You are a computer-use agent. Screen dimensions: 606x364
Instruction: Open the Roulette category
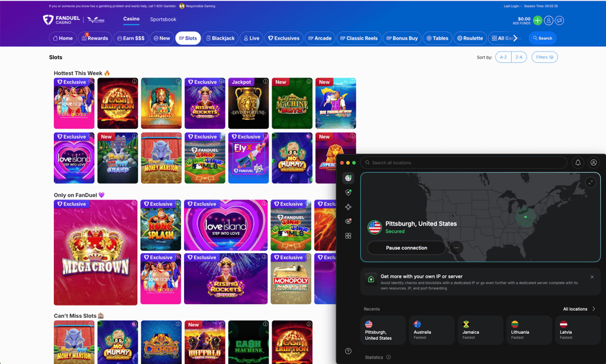tap(470, 38)
